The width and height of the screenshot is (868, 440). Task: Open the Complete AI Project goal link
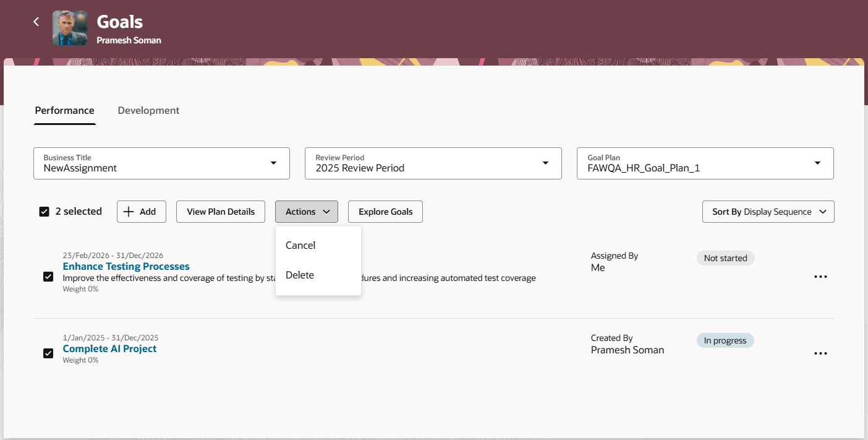(x=109, y=348)
